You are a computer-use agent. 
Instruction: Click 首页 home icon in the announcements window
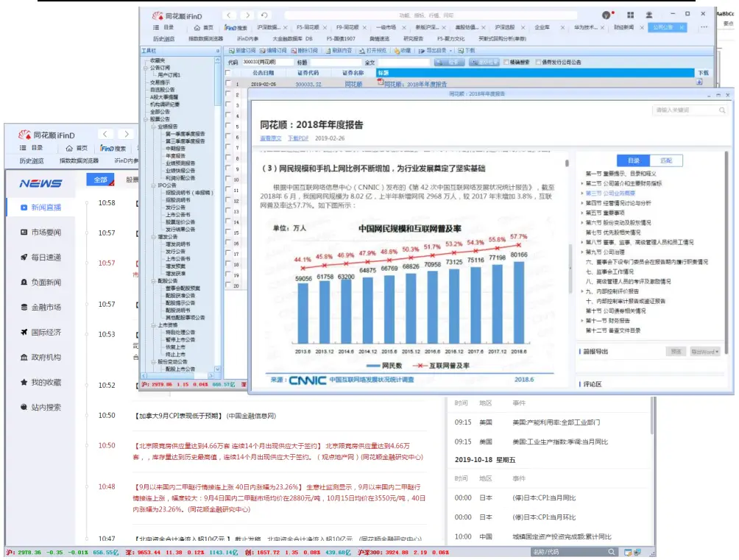(197, 28)
